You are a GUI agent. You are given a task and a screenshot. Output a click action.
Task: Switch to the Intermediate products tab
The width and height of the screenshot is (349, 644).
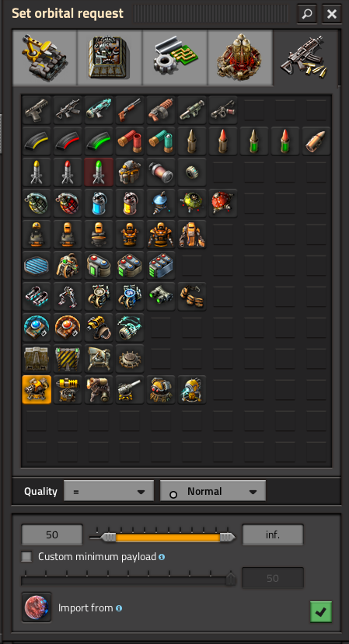tap(175, 57)
